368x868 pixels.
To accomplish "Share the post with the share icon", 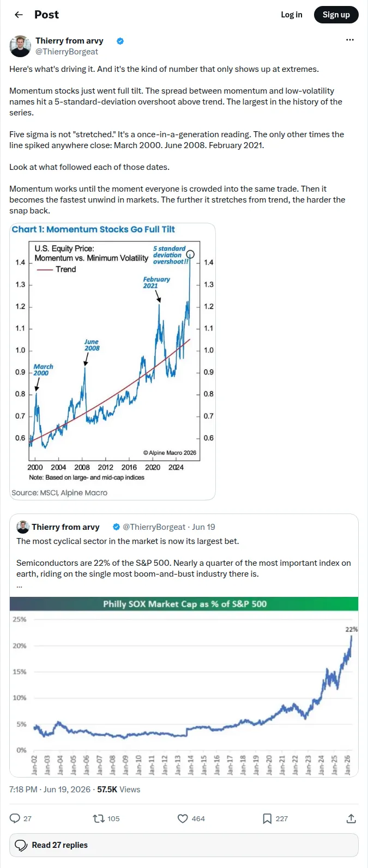I will pyautogui.click(x=351, y=818).
